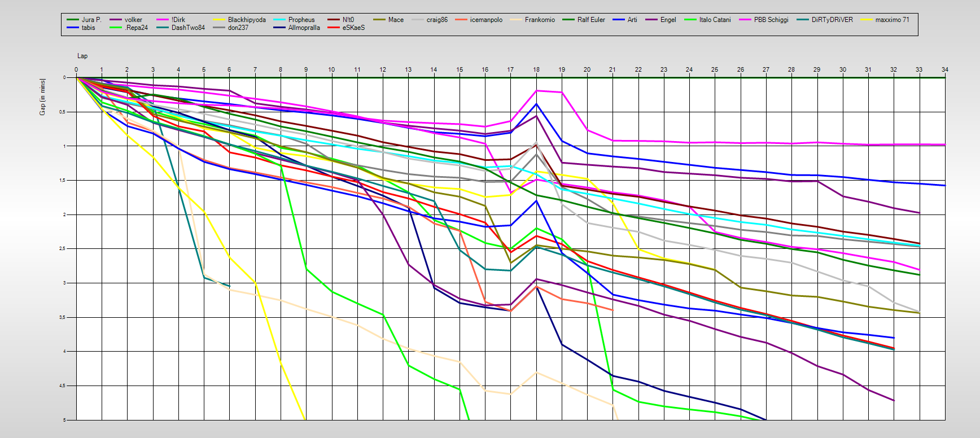Click the tabis legend label
Screen dimensions: 980x438
[89, 28]
